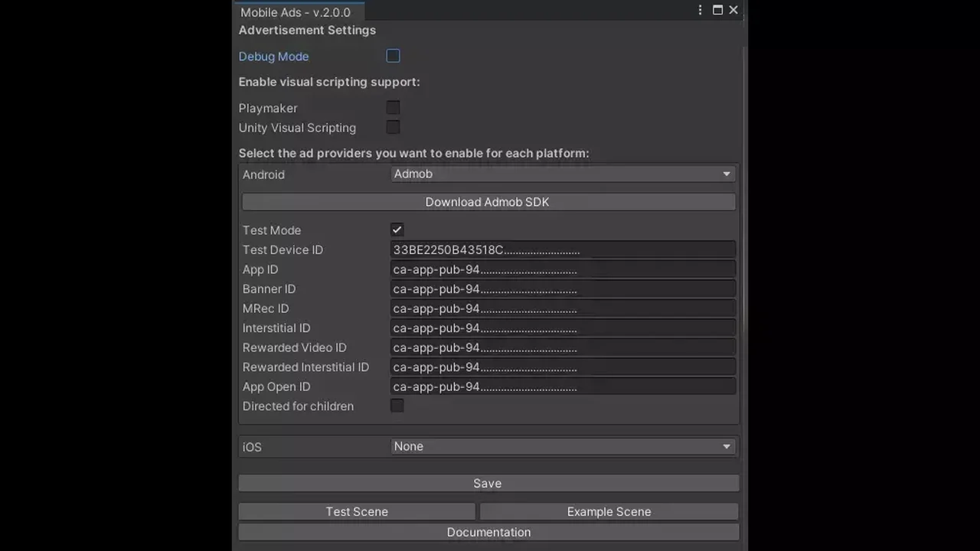980x551 pixels.
Task: Click the Banner ID input field
Action: 563,289
